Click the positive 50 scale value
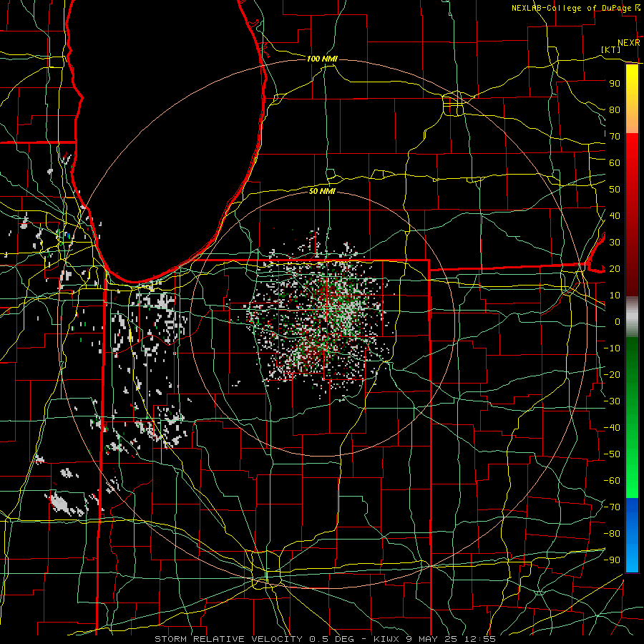The height and width of the screenshot is (644, 644). [x=615, y=190]
